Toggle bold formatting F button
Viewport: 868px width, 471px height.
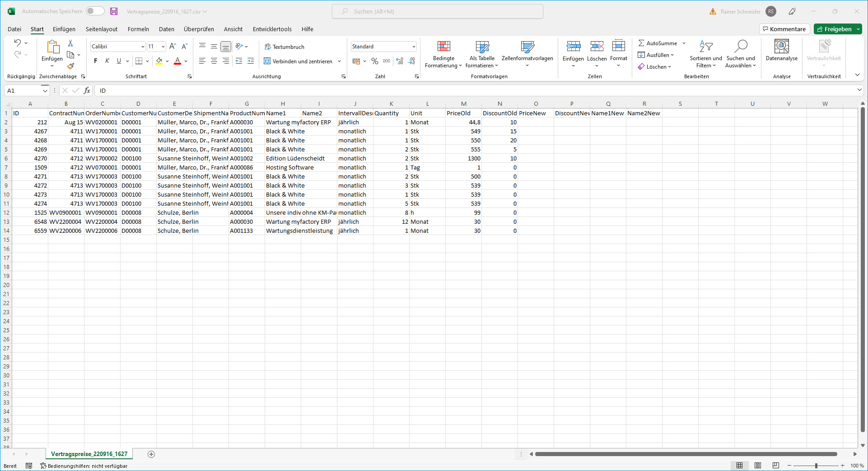point(96,61)
